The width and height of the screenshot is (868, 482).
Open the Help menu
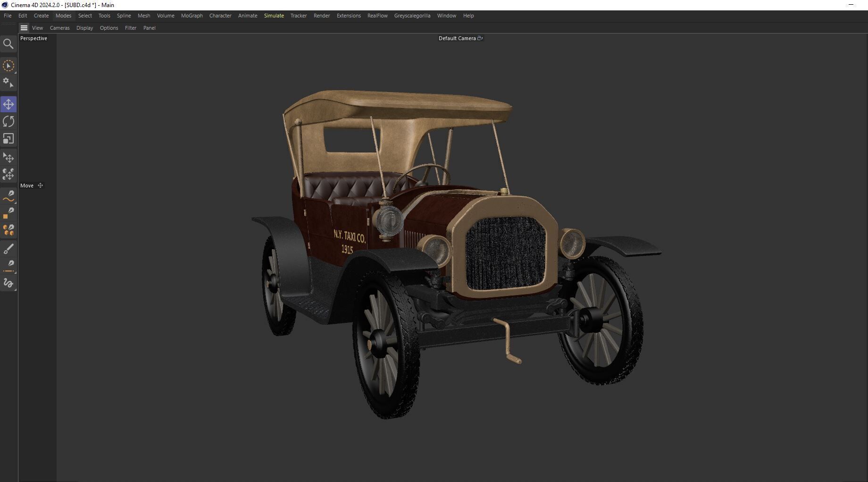[468, 16]
